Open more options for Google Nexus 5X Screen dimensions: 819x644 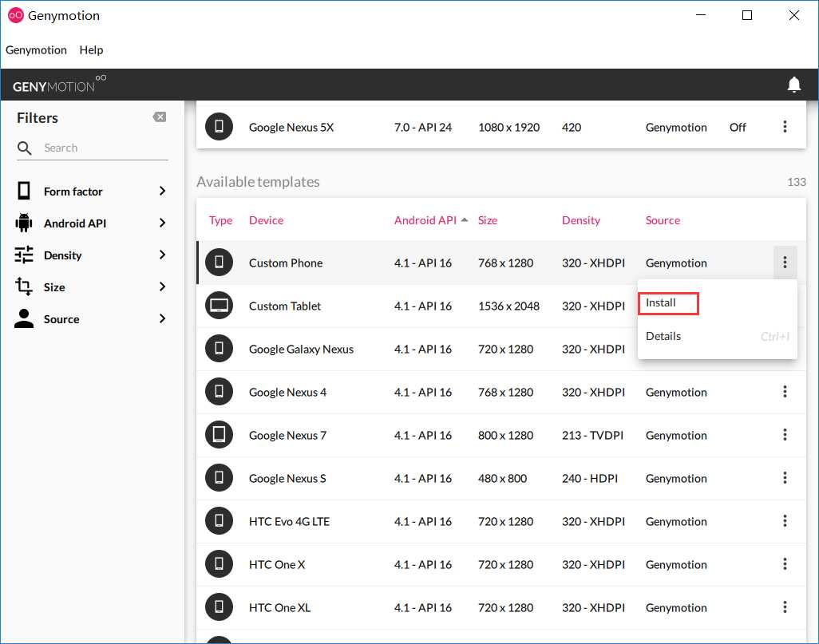pos(785,127)
